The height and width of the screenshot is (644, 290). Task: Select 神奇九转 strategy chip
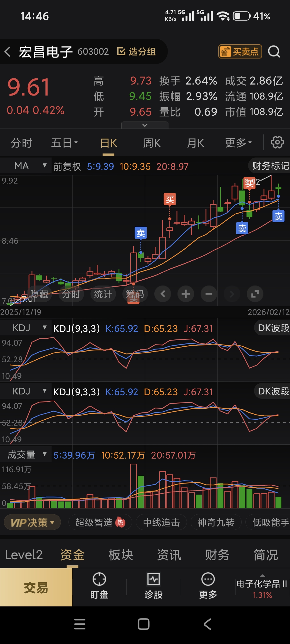(x=216, y=522)
